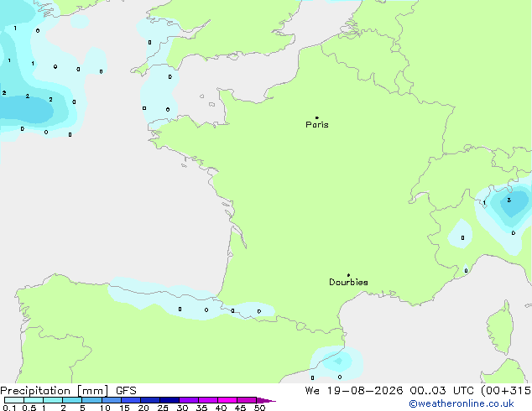This screenshot has width=532, height=411.
Task: Pick the purple swatch between 30 and 35
Action: coord(188,400)
